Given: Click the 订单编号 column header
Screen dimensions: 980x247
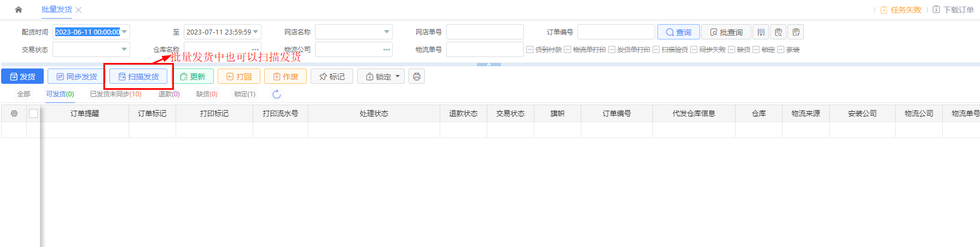Looking at the screenshot, I should tap(617, 113).
